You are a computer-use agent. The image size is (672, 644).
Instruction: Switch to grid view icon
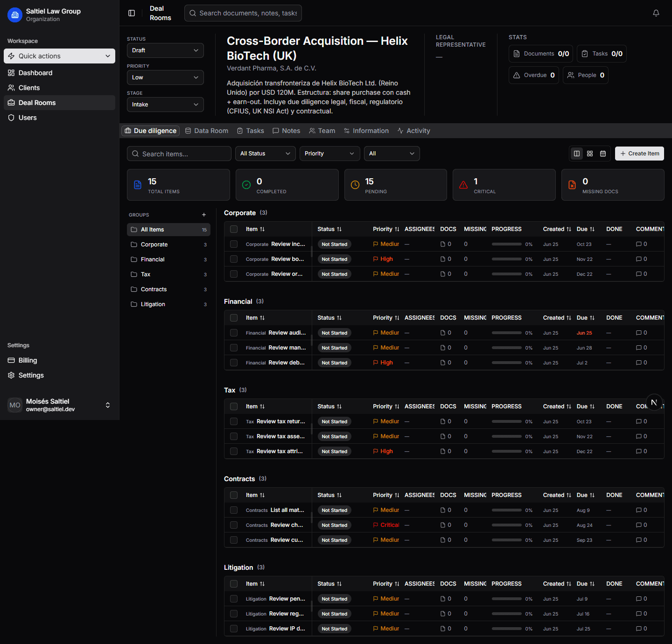coord(590,154)
